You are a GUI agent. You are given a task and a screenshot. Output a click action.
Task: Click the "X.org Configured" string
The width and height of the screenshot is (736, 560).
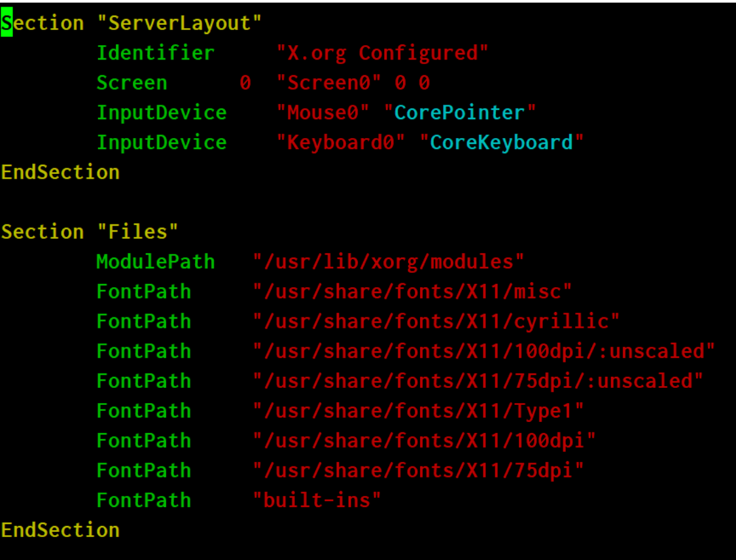point(382,54)
